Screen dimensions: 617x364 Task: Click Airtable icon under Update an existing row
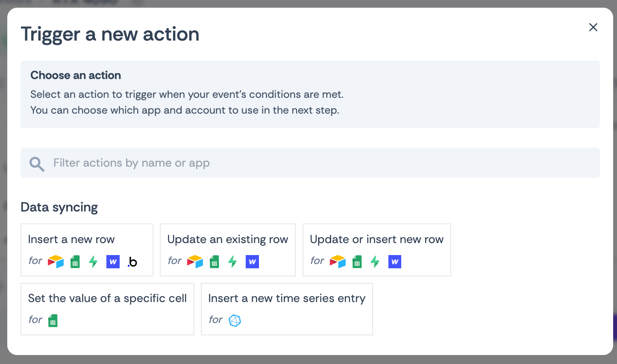tap(195, 261)
